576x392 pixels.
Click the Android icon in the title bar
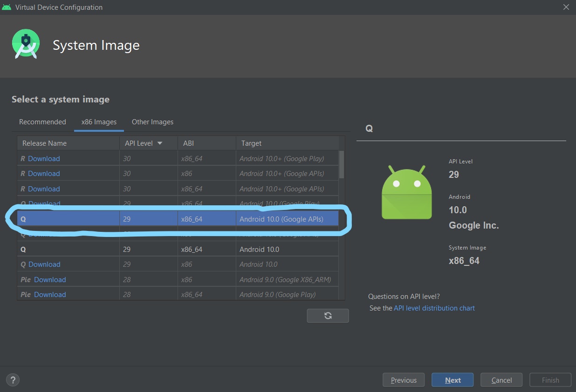tap(7, 7)
